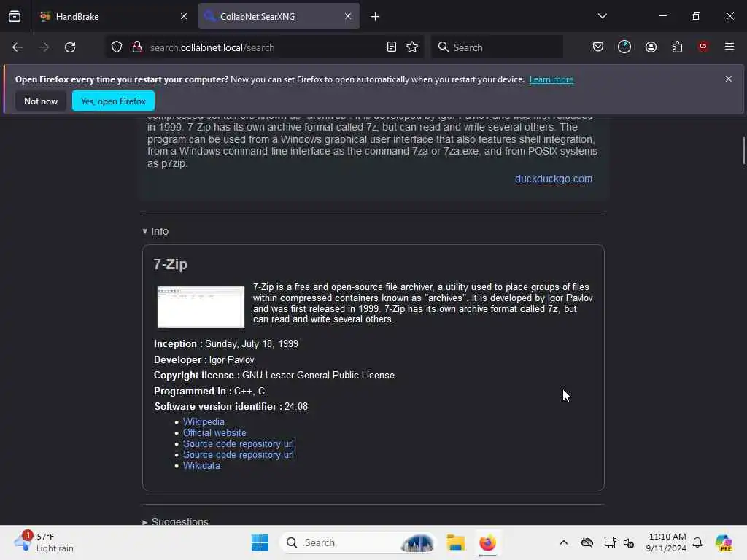This screenshot has width=747, height=560.
Task: Open Firefox account menu
Action: pos(651,47)
